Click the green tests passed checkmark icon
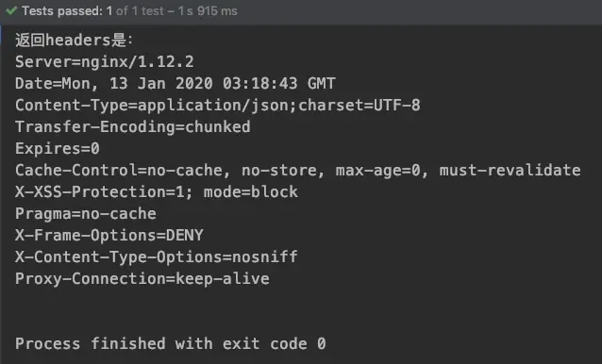602x364 pixels. point(11,10)
